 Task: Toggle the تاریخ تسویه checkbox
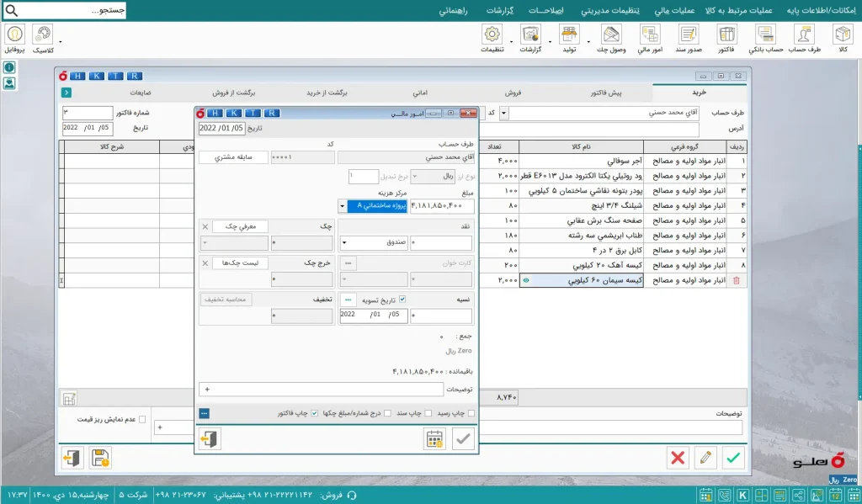(x=402, y=300)
